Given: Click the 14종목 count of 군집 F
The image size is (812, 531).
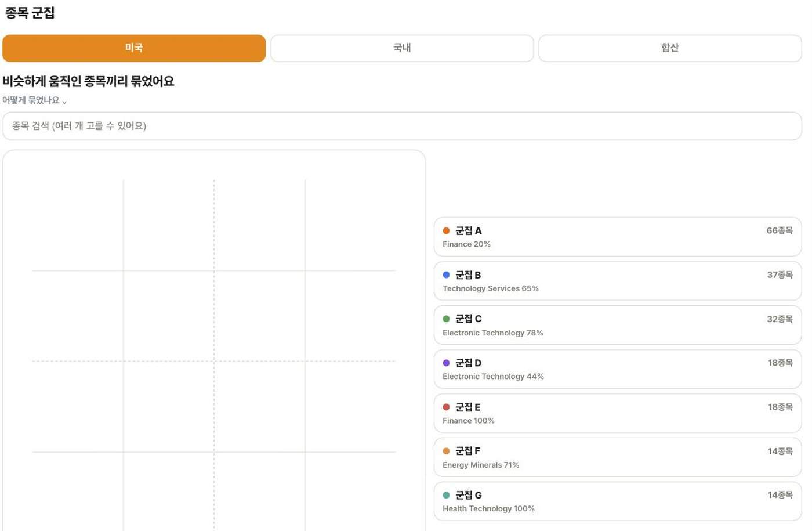Looking at the screenshot, I should pos(780,451).
